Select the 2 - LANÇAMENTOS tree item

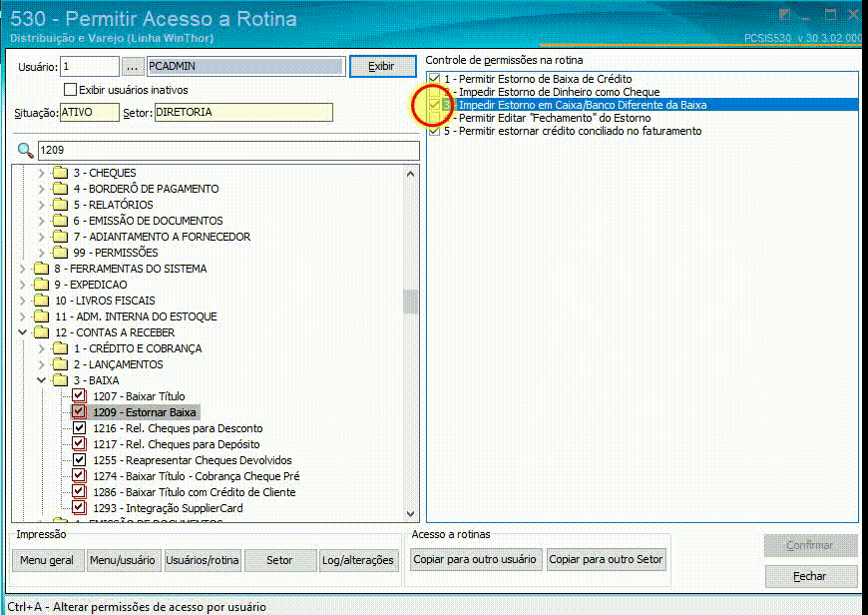(x=118, y=364)
